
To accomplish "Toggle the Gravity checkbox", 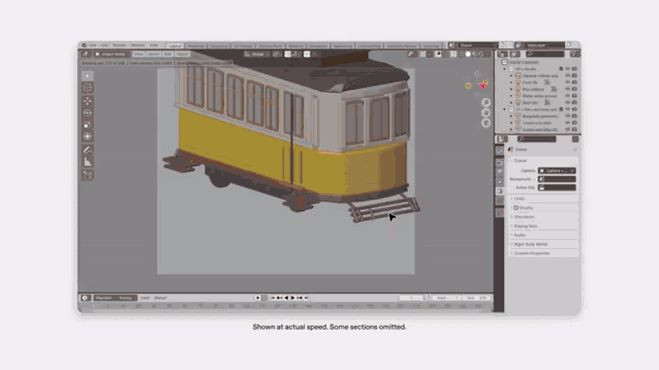I will (x=516, y=208).
